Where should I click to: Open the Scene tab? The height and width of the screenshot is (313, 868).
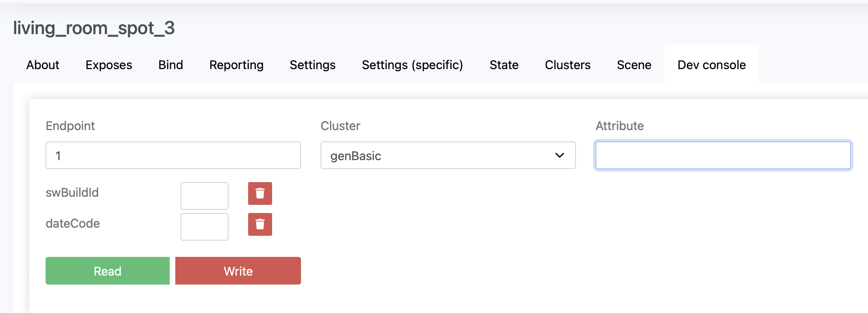634,65
